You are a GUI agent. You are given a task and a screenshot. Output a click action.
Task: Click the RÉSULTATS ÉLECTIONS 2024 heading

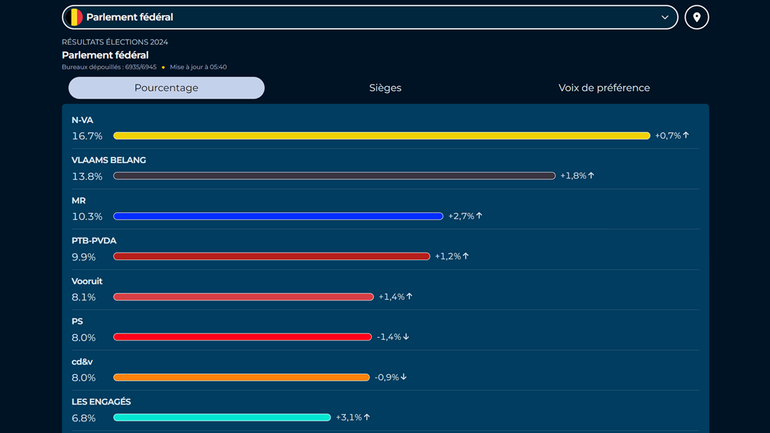click(x=115, y=42)
